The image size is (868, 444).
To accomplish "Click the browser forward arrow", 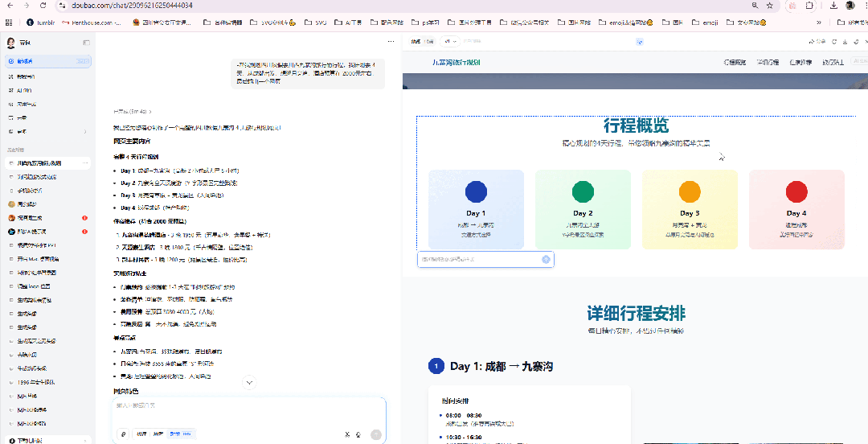I will (27, 5).
